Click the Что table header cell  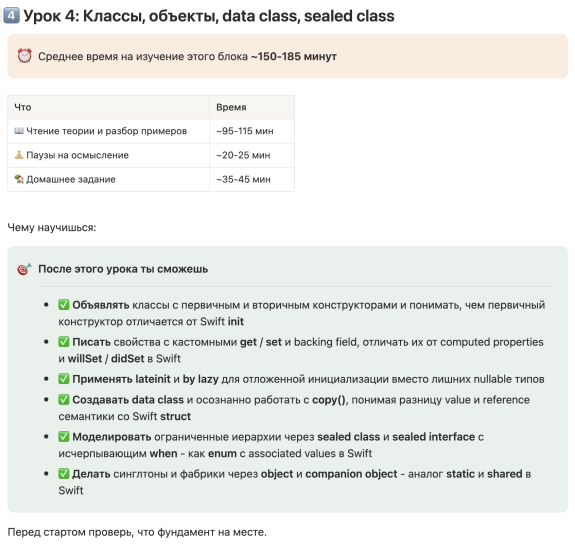coord(109,107)
